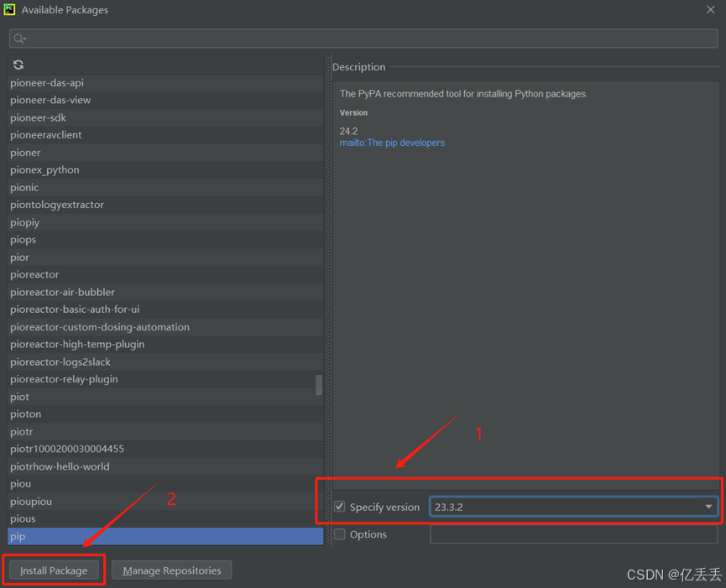Select pioreactor-relay-plugin package
The width and height of the screenshot is (726, 588).
click(165, 379)
